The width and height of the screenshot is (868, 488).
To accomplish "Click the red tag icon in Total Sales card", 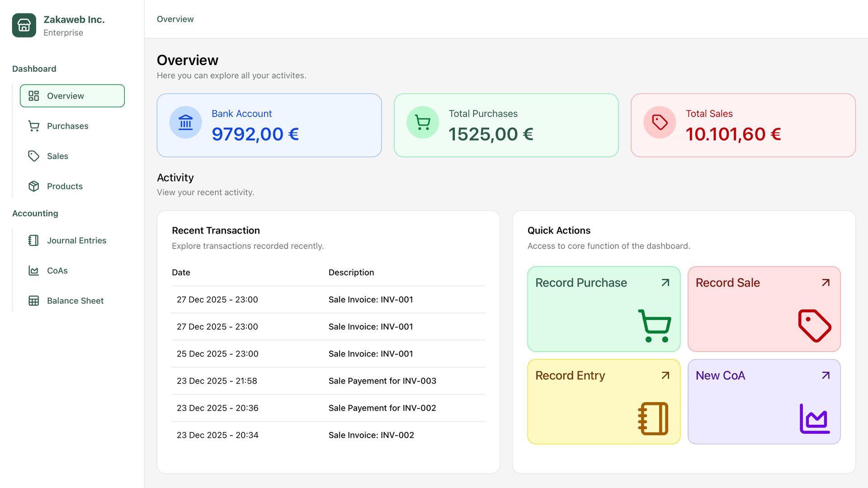I will click(x=660, y=122).
